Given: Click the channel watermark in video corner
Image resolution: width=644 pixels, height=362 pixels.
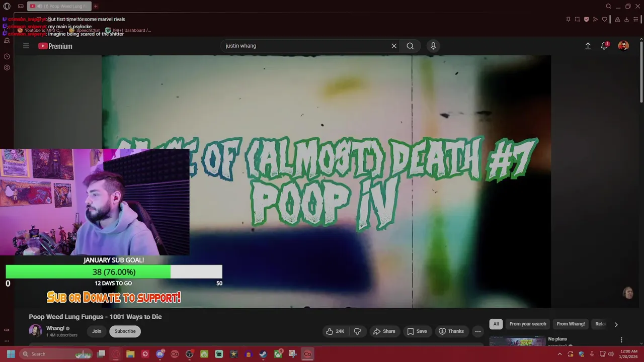Looking at the screenshot, I should (628, 293).
